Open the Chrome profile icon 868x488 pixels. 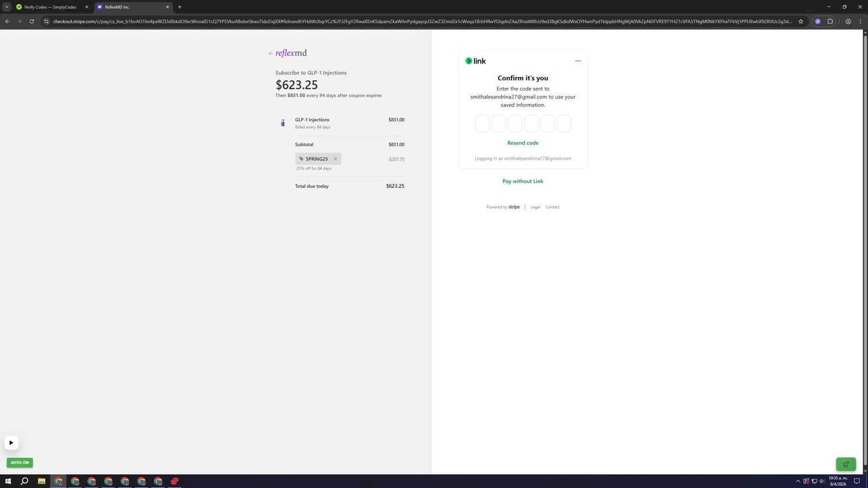click(848, 21)
